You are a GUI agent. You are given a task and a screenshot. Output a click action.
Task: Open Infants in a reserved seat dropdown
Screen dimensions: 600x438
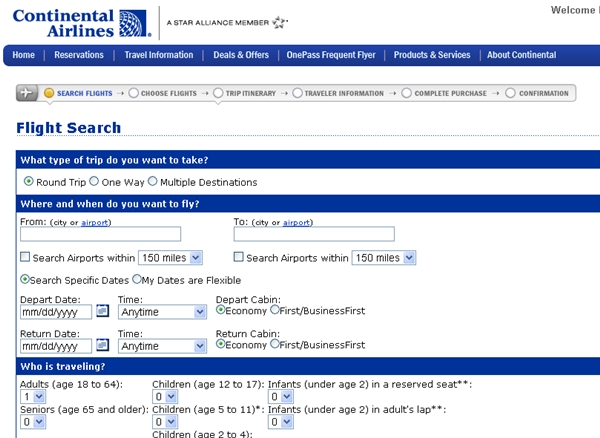click(281, 397)
